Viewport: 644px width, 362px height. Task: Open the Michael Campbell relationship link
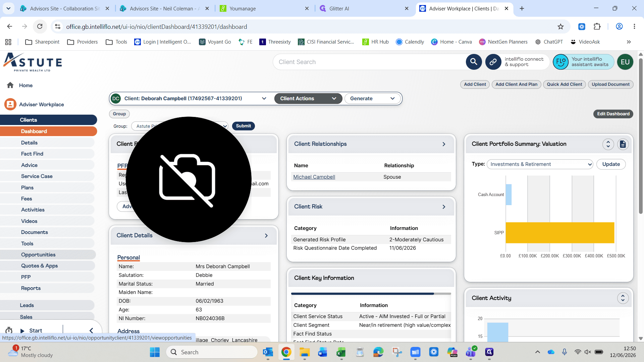(314, 177)
